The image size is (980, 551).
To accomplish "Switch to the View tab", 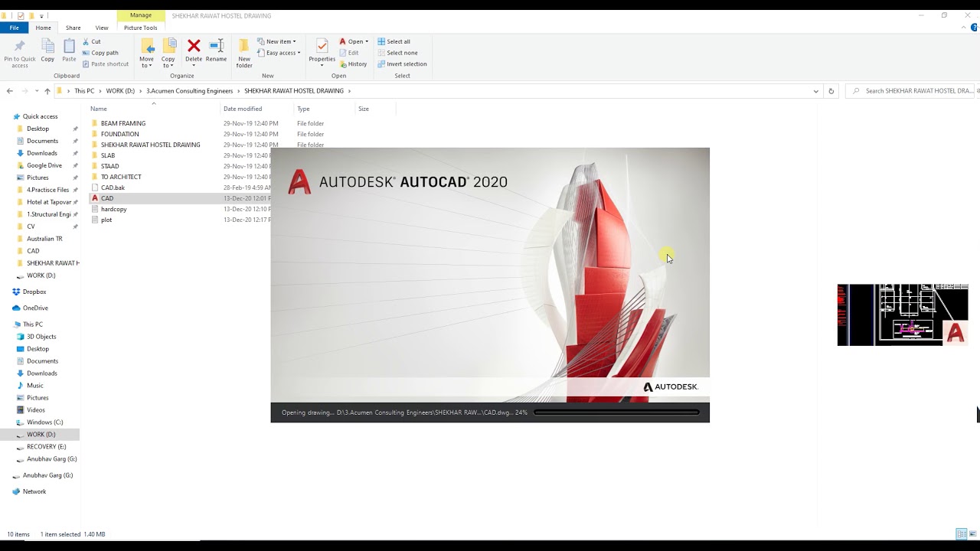I will coord(102,28).
